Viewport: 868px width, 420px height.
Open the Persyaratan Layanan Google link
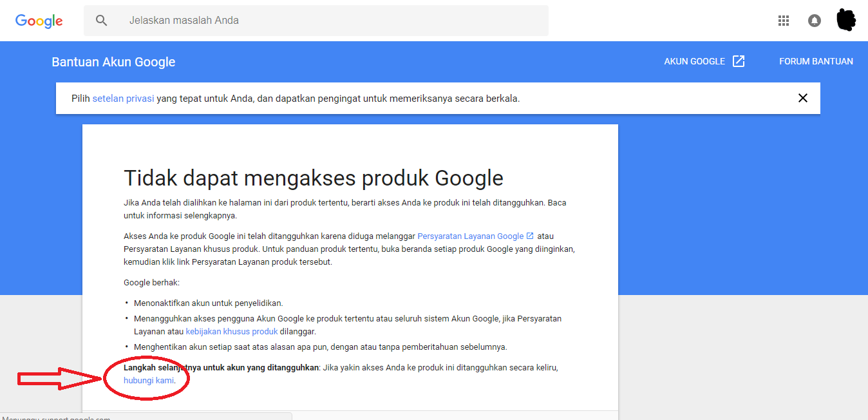click(471, 236)
